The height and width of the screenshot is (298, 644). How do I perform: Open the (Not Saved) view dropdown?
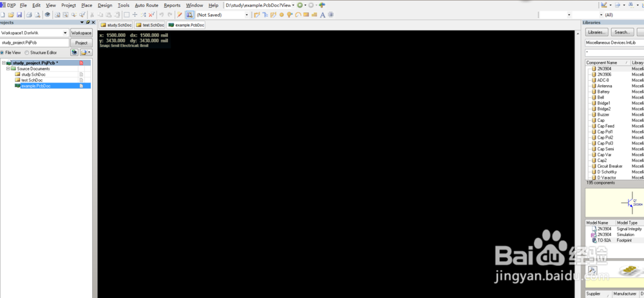click(247, 15)
